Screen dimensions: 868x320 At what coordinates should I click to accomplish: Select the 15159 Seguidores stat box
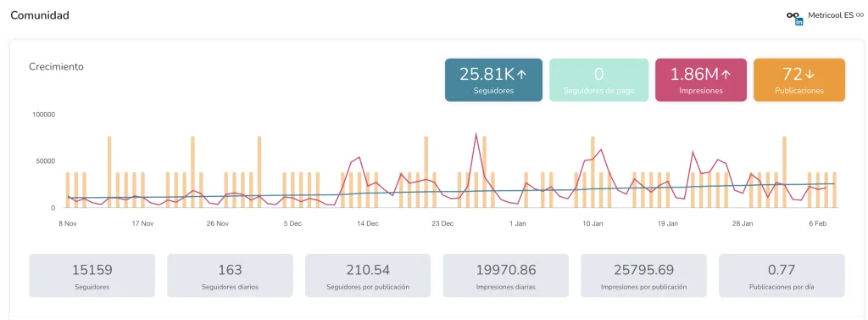(92, 276)
